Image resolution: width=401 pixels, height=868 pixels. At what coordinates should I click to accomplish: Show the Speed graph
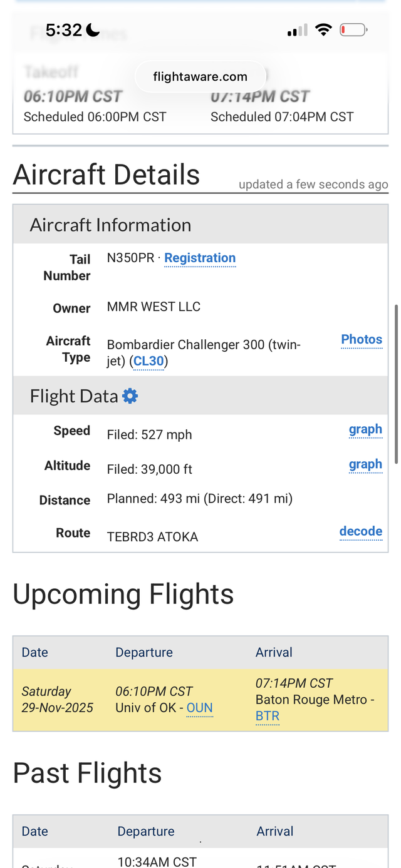365,429
